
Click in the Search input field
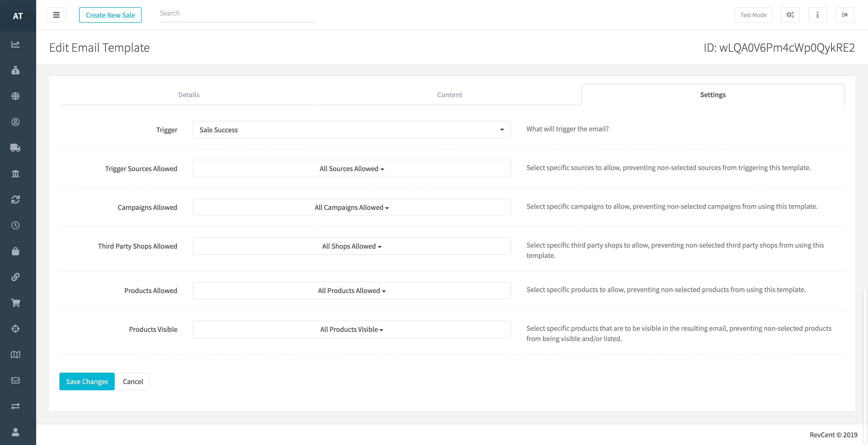pos(237,13)
